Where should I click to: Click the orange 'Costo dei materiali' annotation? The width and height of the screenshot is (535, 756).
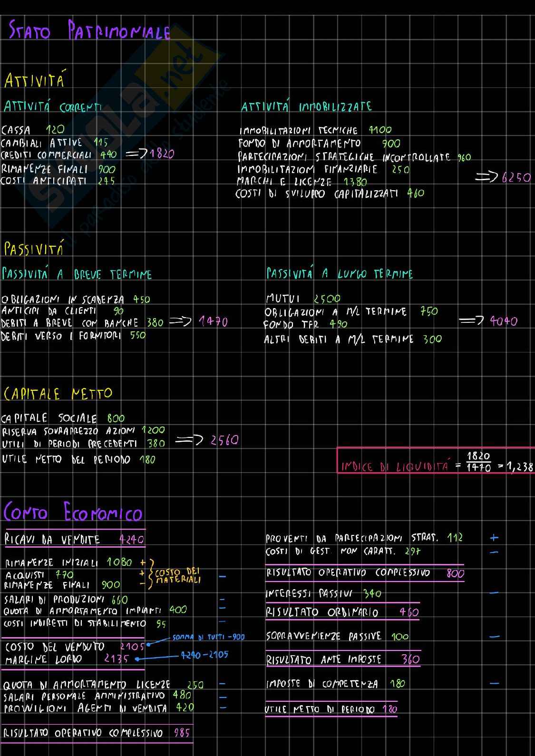click(178, 576)
